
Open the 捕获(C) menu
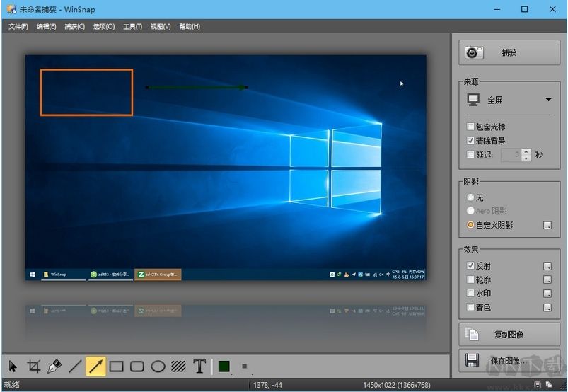(x=74, y=27)
